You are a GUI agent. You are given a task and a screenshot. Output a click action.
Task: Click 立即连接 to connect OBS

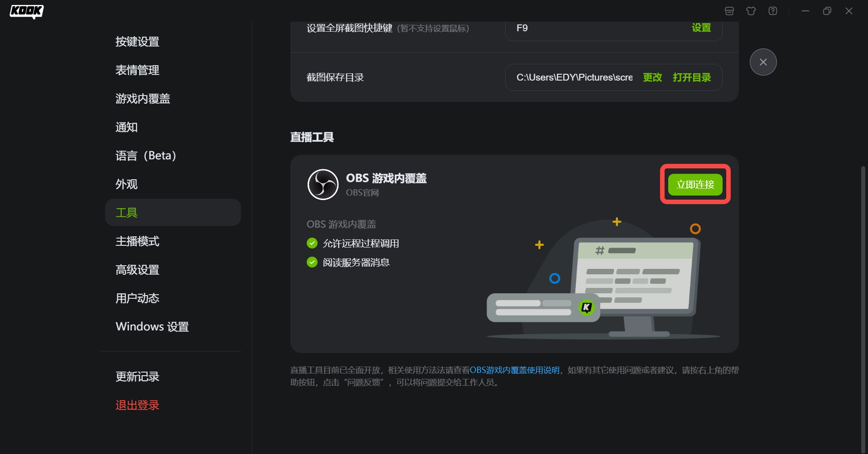pos(695,185)
